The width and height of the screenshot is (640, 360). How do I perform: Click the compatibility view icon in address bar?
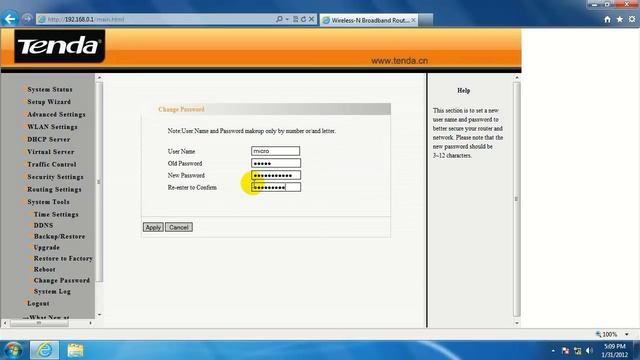point(296,19)
